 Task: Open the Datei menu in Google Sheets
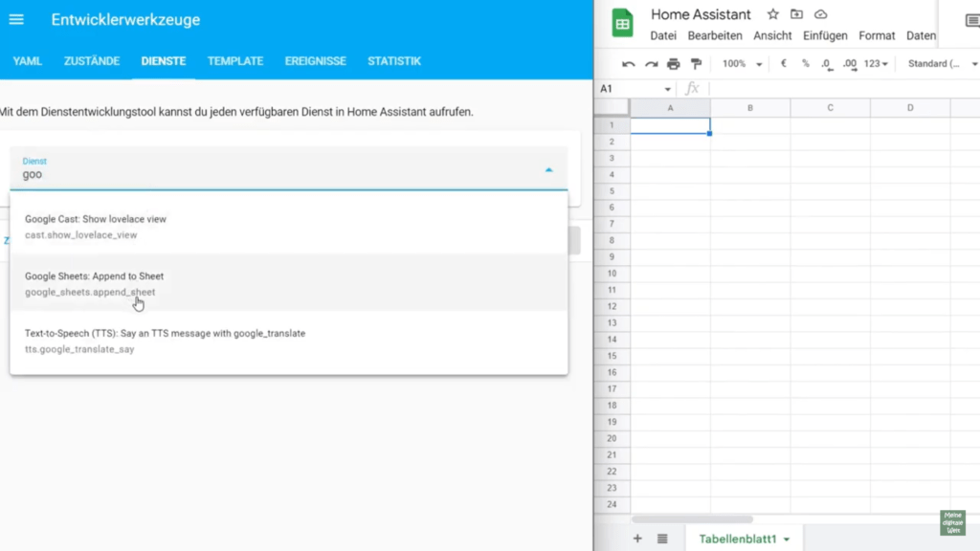662,34
